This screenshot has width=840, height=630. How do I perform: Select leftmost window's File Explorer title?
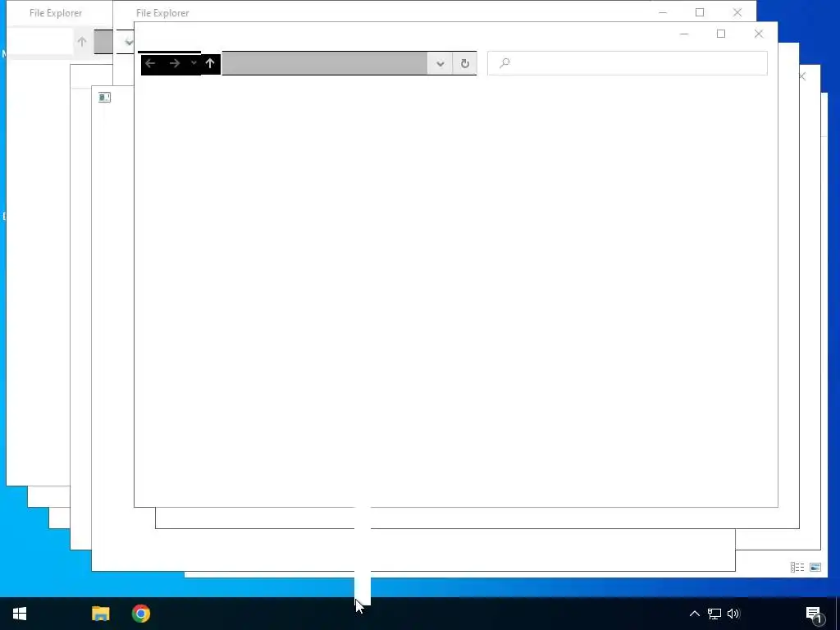point(56,13)
